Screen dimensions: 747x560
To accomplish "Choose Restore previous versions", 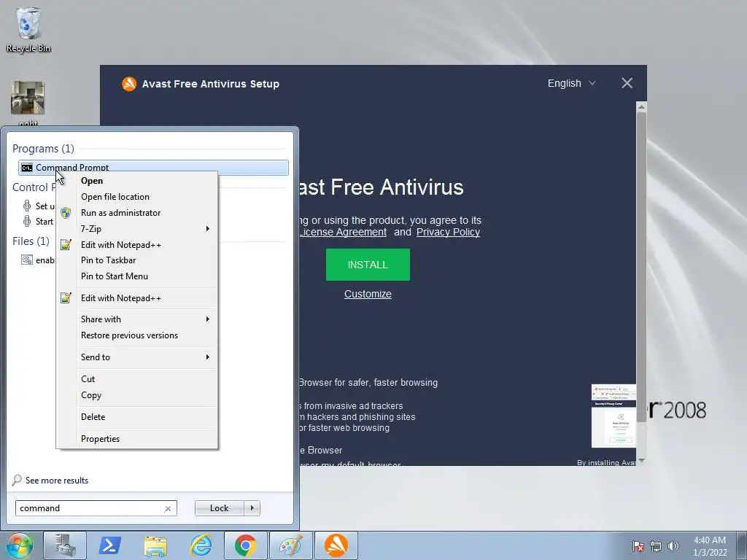I will pyautogui.click(x=129, y=335).
